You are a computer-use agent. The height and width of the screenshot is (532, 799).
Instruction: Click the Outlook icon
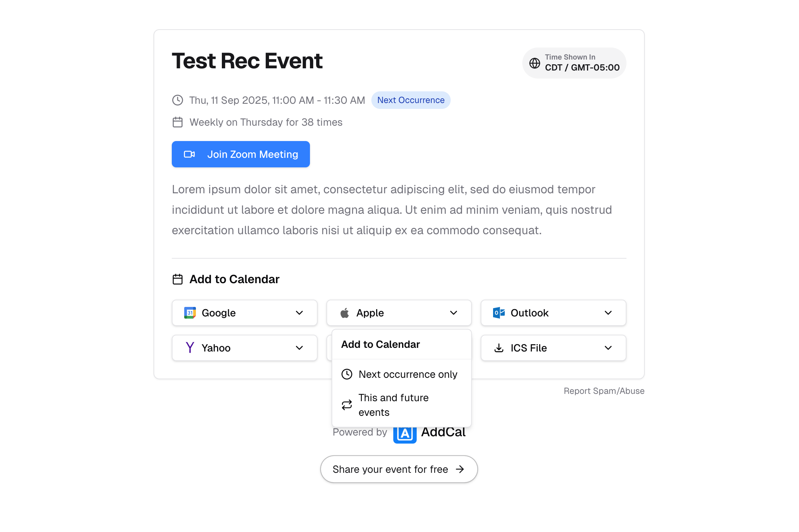pos(498,313)
